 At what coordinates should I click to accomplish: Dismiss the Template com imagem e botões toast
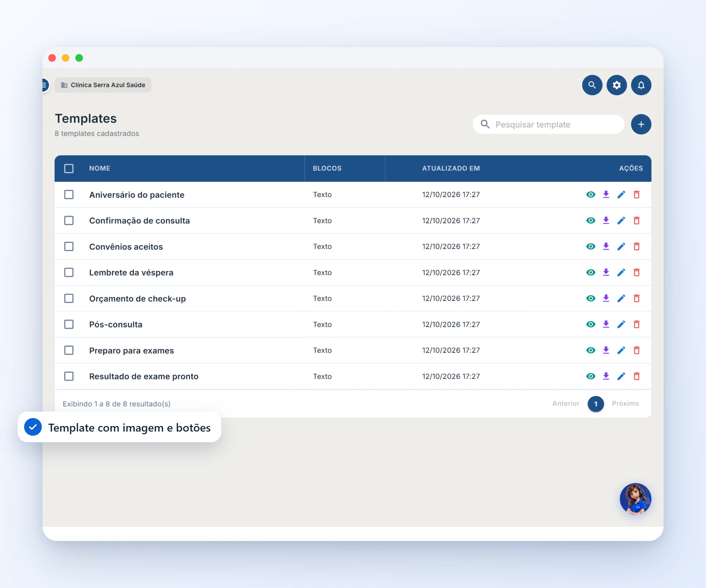point(119,427)
